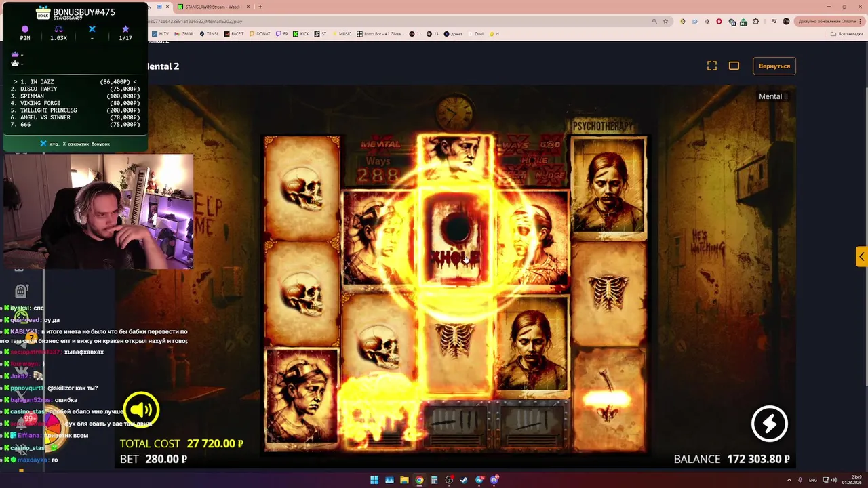
Task: Open Chrome from the taskbar
Action: (419, 480)
